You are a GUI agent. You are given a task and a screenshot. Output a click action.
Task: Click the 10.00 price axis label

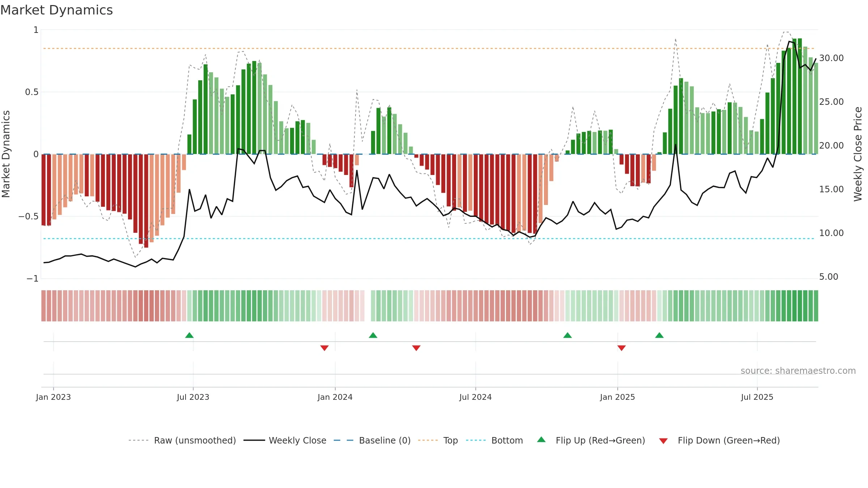point(831,233)
